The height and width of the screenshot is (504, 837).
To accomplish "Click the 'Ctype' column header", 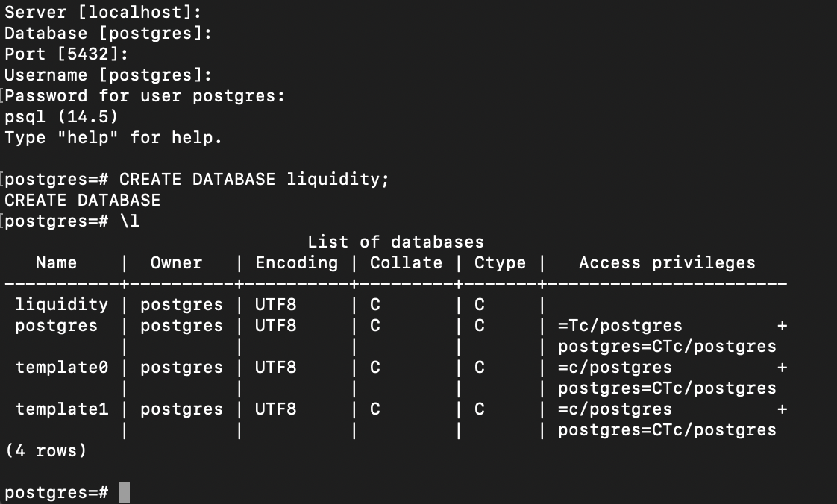I will pyautogui.click(x=500, y=263).
